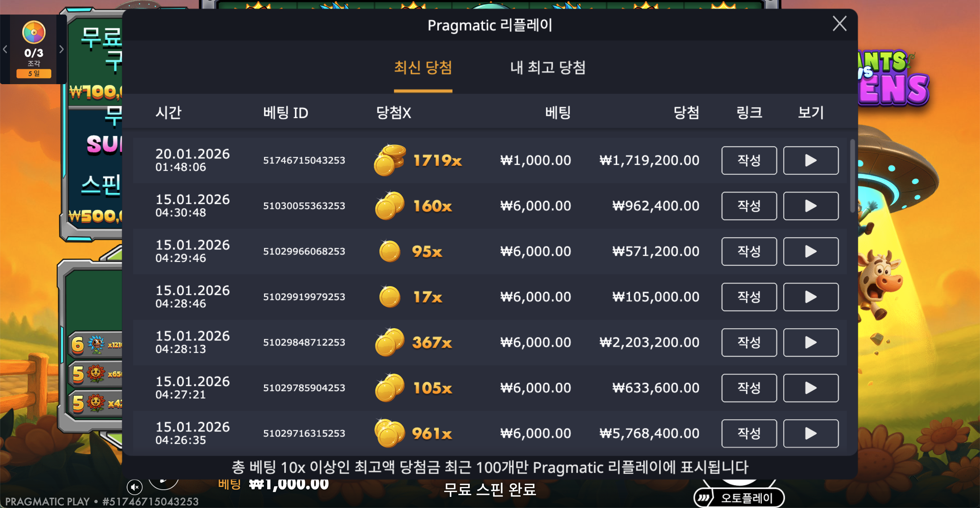Create link for the 105x win
The height and width of the screenshot is (508, 980).
click(749, 388)
